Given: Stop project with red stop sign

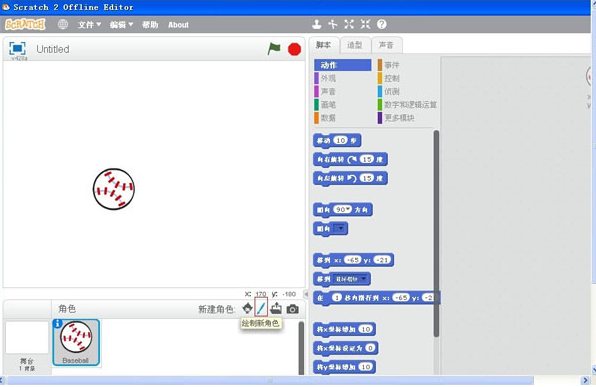Looking at the screenshot, I should tap(294, 49).
